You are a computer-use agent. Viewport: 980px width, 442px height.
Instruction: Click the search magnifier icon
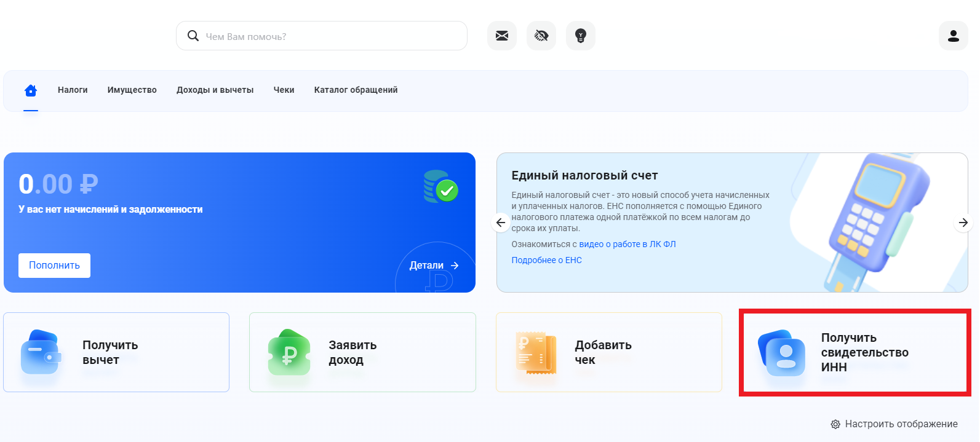coord(193,36)
